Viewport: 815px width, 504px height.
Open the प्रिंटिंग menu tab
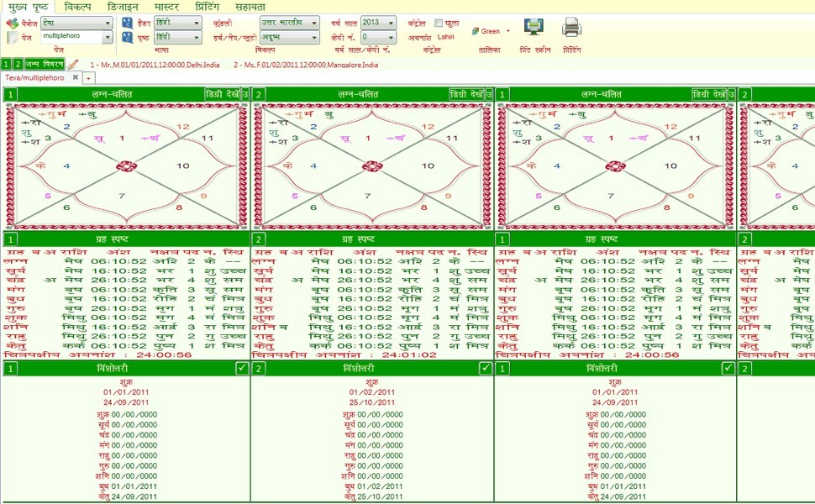point(208,7)
